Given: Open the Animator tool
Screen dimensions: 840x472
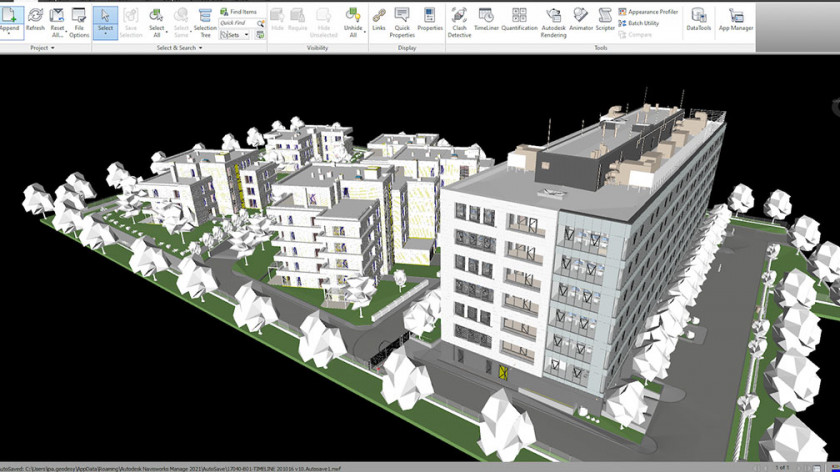Looking at the screenshot, I should (x=581, y=19).
